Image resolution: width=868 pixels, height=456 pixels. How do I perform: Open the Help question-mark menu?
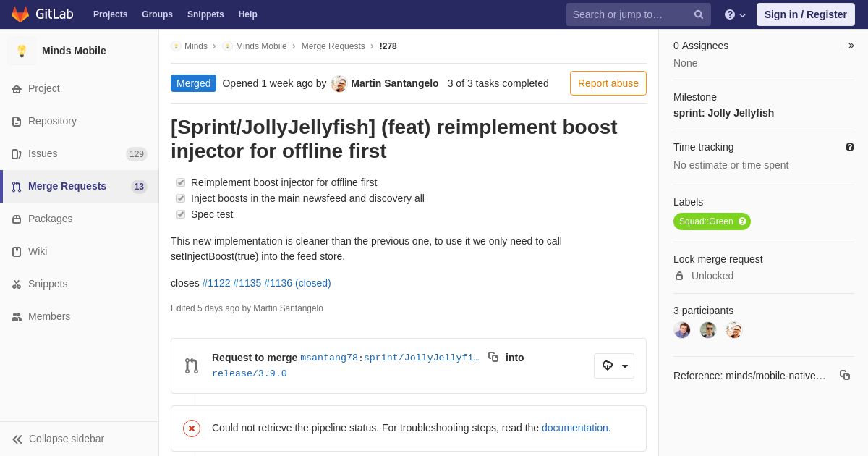click(735, 14)
